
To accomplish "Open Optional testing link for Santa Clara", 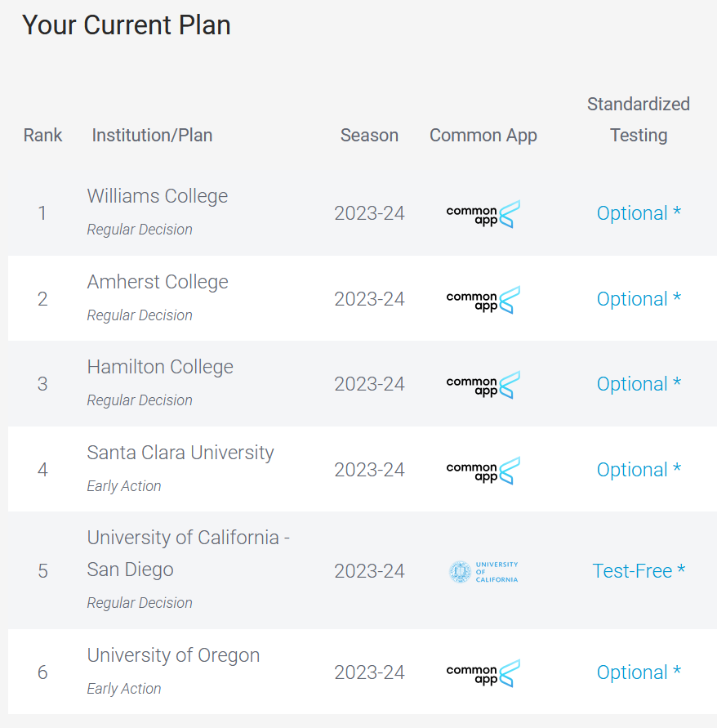I will (639, 470).
